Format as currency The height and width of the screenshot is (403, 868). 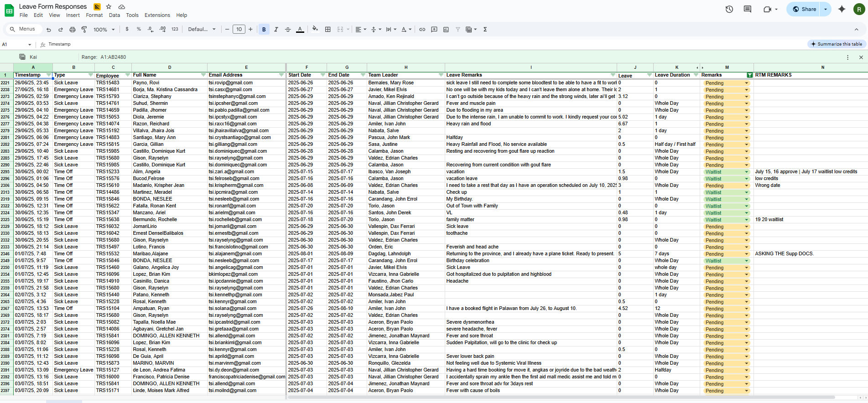coord(127,29)
